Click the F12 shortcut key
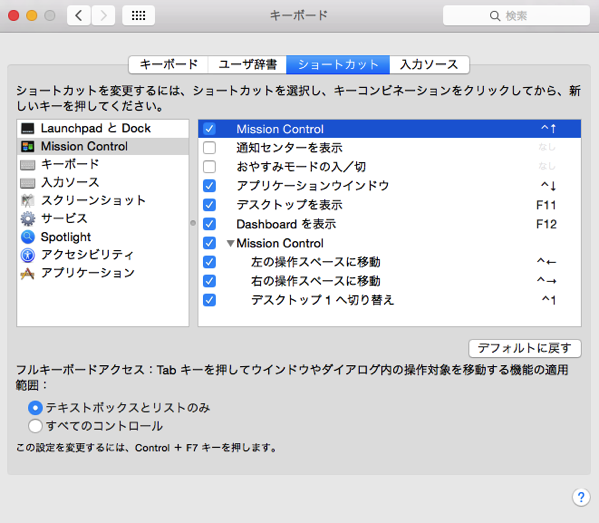The image size is (599, 523). point(546,224)
